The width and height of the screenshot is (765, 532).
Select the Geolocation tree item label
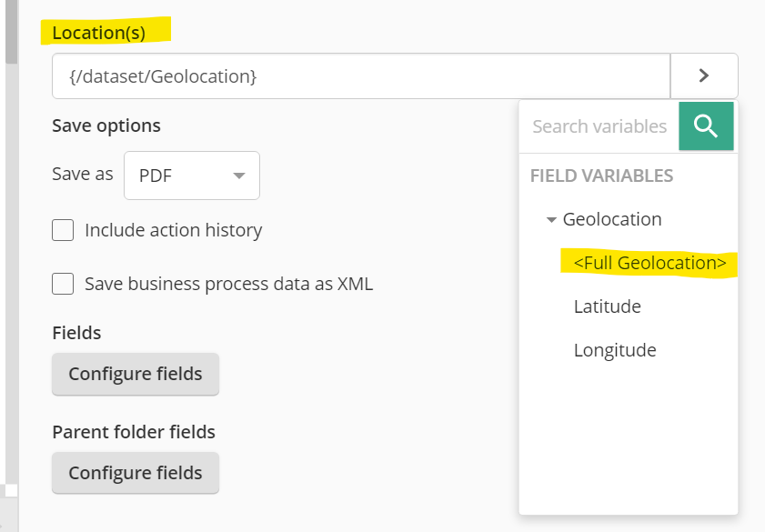[x=612, y=219]
